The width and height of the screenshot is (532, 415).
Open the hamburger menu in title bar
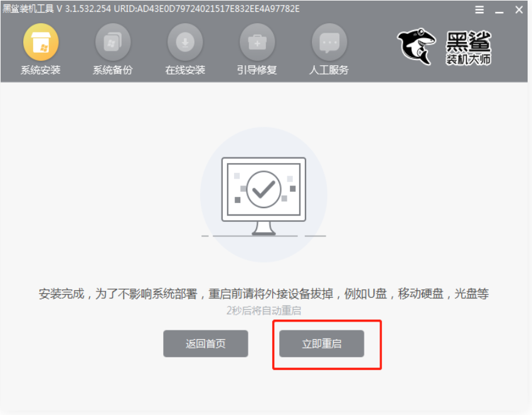tap(479, 10)
